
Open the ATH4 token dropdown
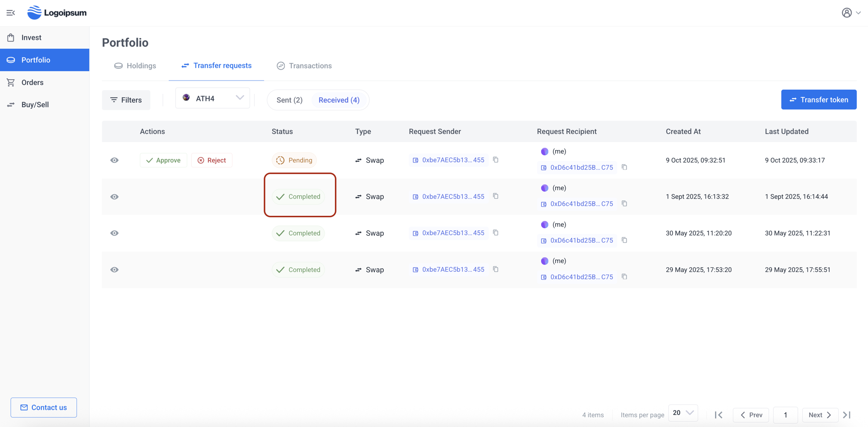212,98
